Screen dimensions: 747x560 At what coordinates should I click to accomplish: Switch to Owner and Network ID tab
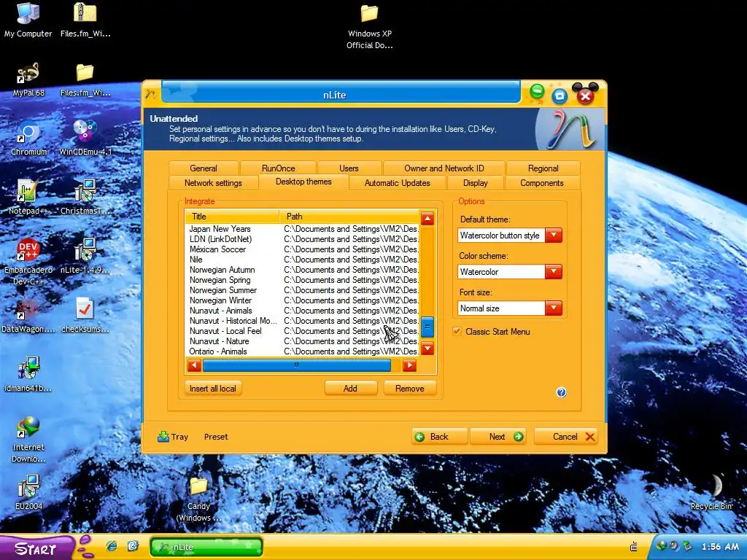click(444, 168)
